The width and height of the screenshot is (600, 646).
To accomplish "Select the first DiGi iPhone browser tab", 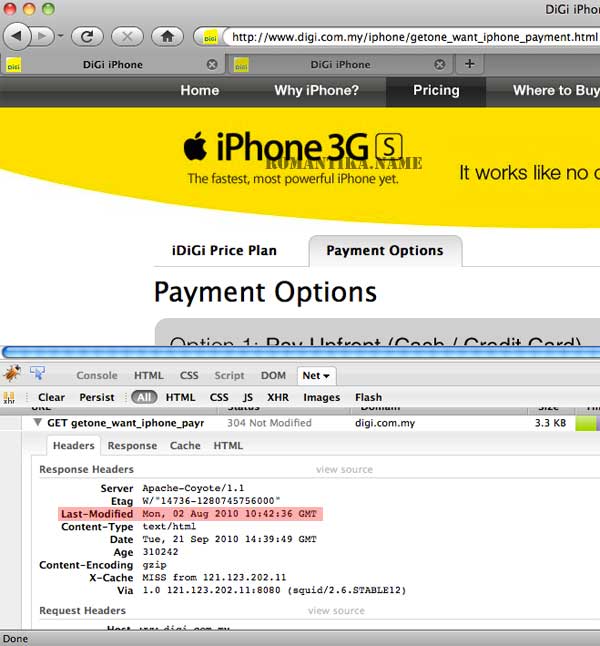I will click(x=112, y=64).
